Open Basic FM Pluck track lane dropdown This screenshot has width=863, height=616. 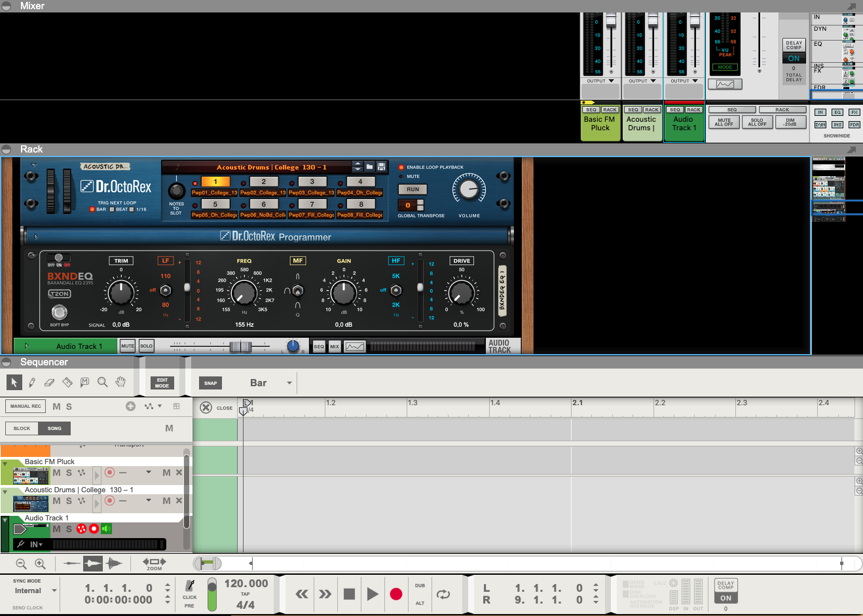(x=149, y=472)
